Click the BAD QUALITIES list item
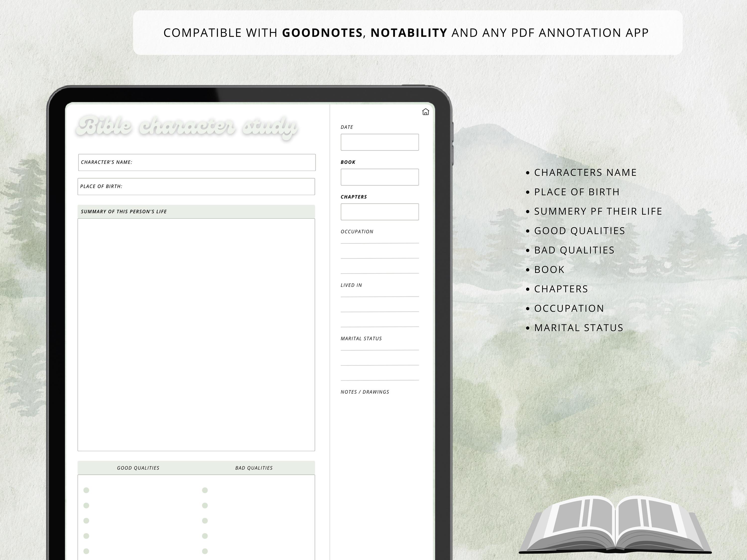Viewport: 747px width, 560px height. [574, 250]
